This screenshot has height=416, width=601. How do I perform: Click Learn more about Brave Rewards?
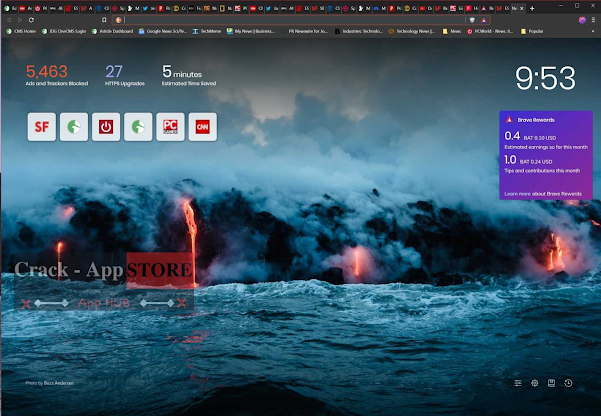543,194
